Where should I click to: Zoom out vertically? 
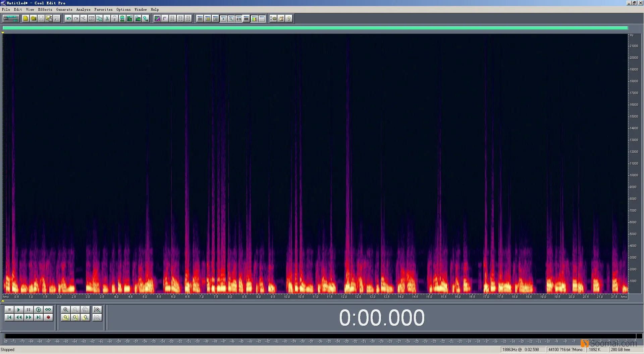tap(97, 317)
